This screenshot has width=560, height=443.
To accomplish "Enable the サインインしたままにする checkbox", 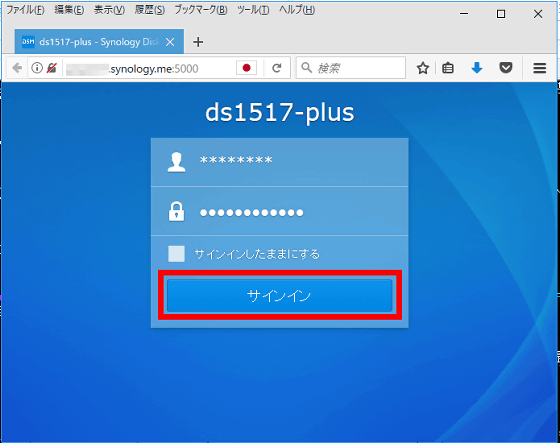I will (x=176, y=254).
